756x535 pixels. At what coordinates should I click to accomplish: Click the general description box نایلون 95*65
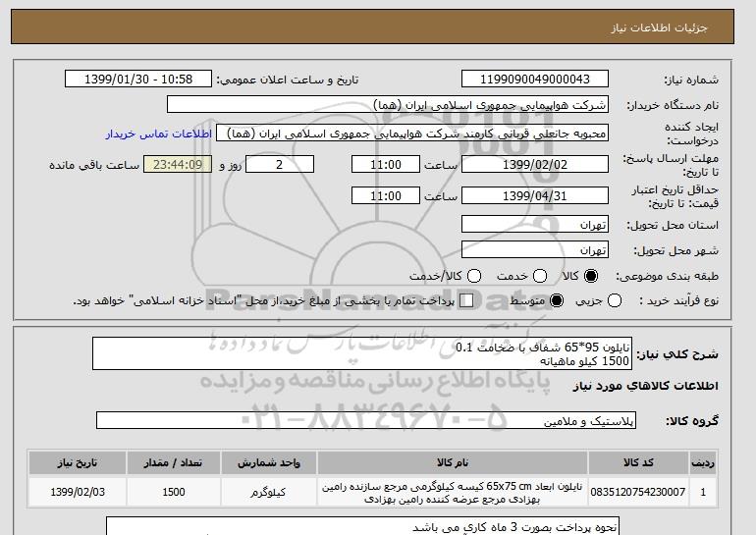(362, 353)
